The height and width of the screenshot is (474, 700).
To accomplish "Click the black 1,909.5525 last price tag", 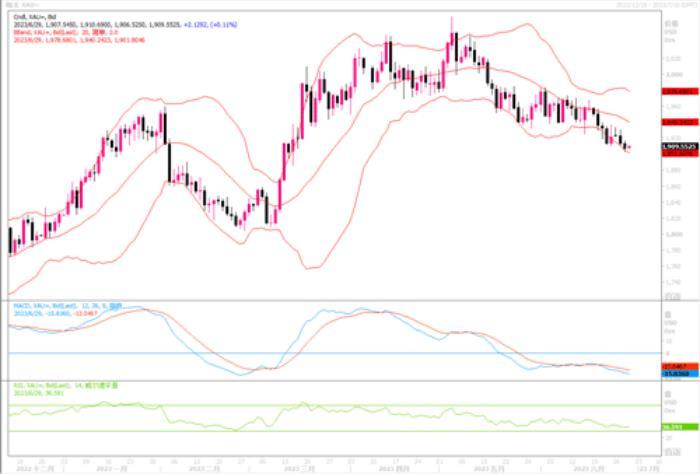I will click(679, 147).
